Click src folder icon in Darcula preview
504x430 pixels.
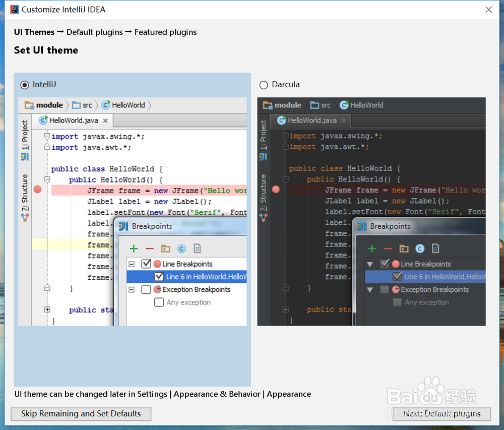point(314,105)
